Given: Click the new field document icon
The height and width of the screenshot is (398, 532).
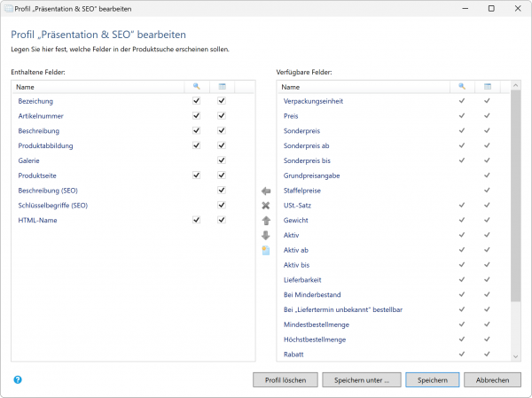Looking at the screenshot, I should (265, 250).
